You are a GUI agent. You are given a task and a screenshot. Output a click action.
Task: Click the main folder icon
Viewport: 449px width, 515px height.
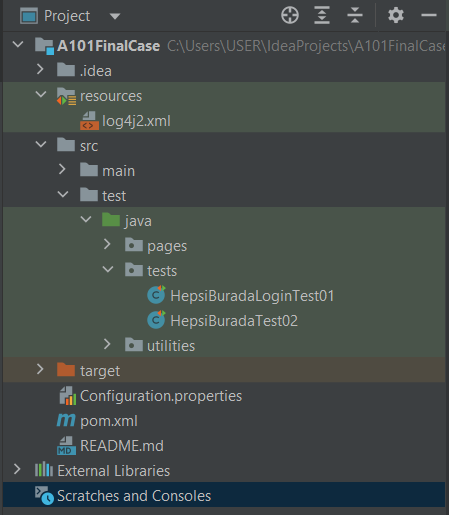point(89,170)
